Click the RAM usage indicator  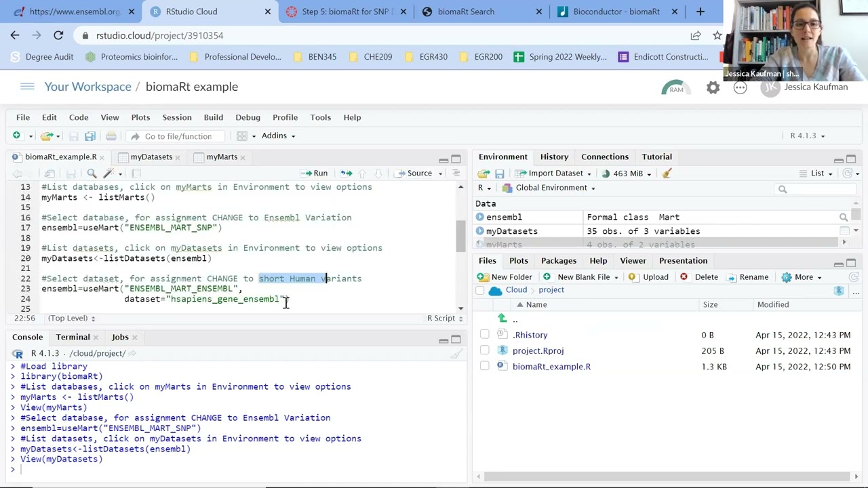pyautogui.click(x=676, y=87)
